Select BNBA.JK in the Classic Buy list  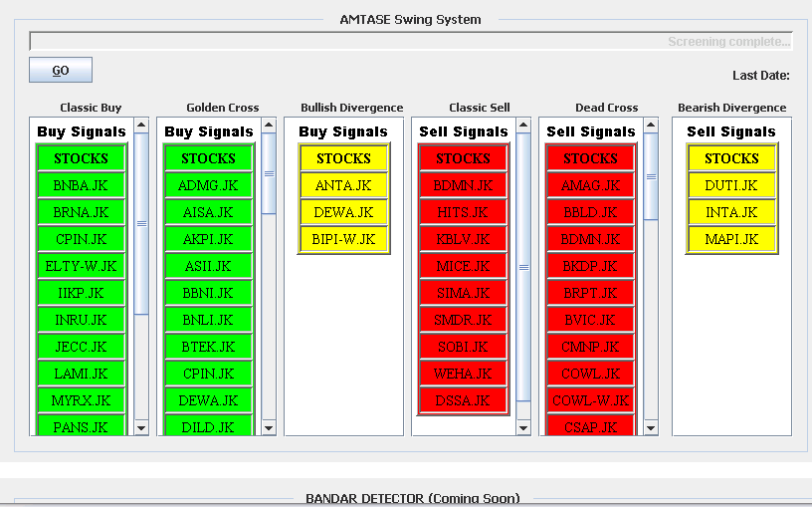click(x=81, y=185)
